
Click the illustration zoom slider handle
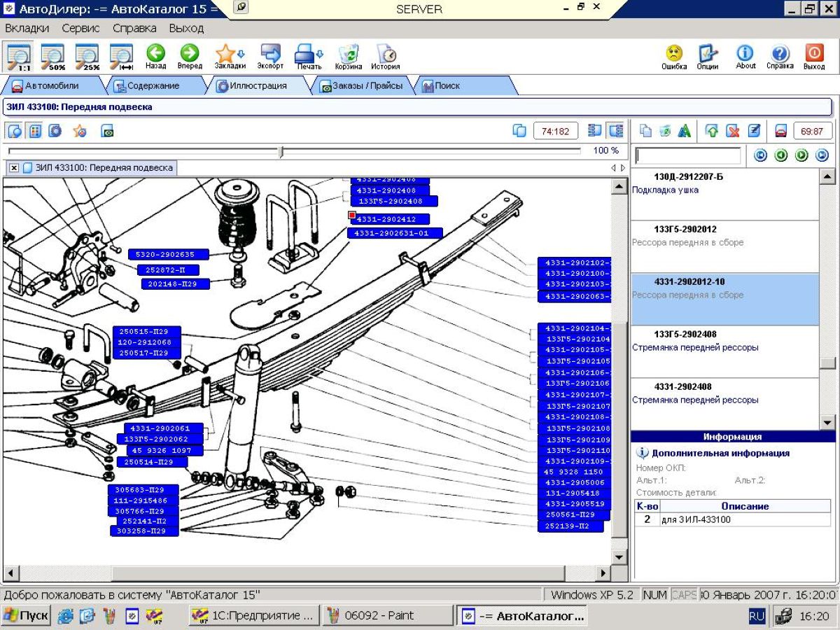(x=281, y=151)
